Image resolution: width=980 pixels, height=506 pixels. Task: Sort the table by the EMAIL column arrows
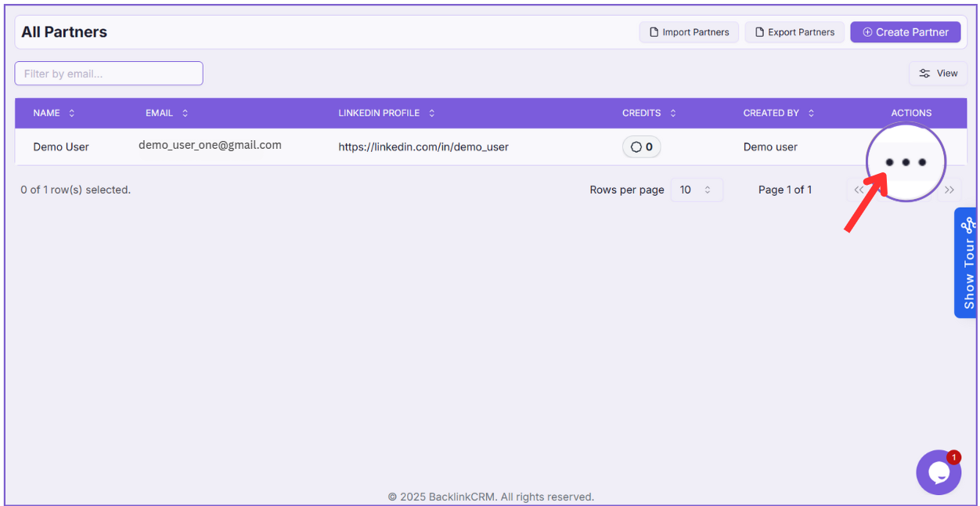[x=186, y=114]
